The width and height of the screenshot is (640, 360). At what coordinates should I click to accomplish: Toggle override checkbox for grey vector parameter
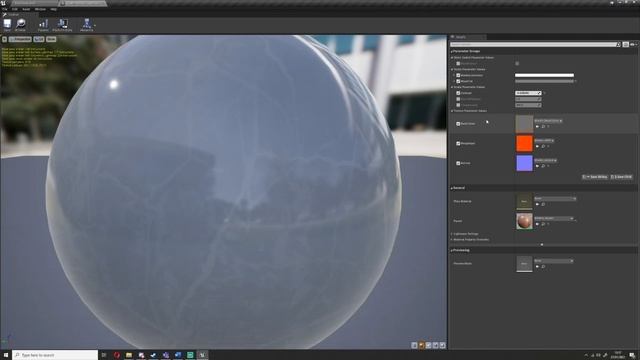pos(458,81)
